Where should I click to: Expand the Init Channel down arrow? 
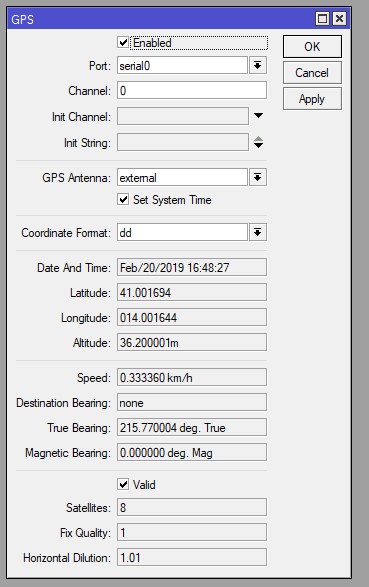click(x=258, y=116)
